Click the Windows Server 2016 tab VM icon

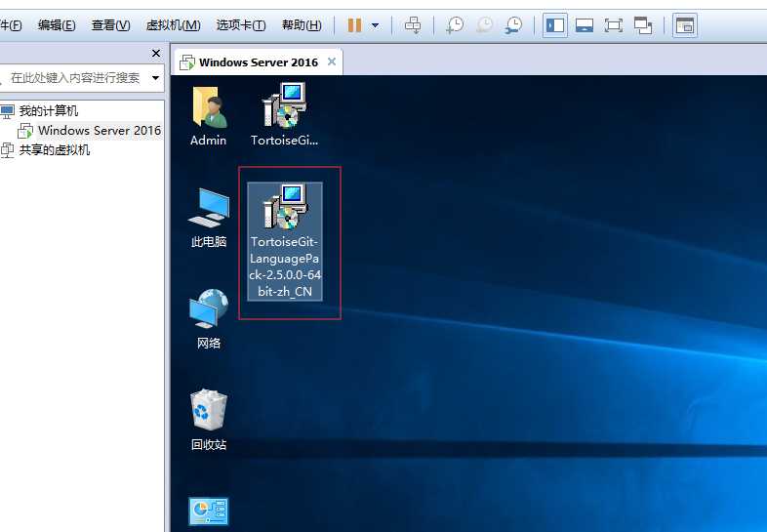point(187,62)
